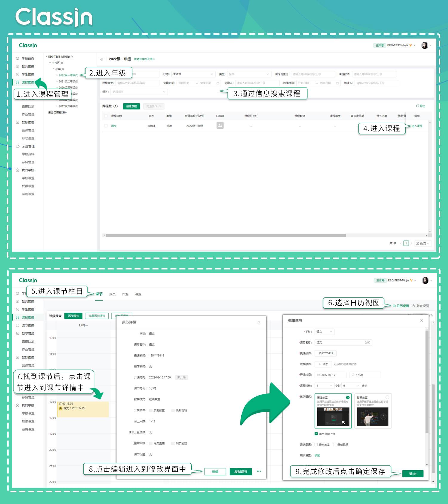Click the 教务管理 sidebar icon on lesson schedule page

pyautogui.click(x=17, y=357)
